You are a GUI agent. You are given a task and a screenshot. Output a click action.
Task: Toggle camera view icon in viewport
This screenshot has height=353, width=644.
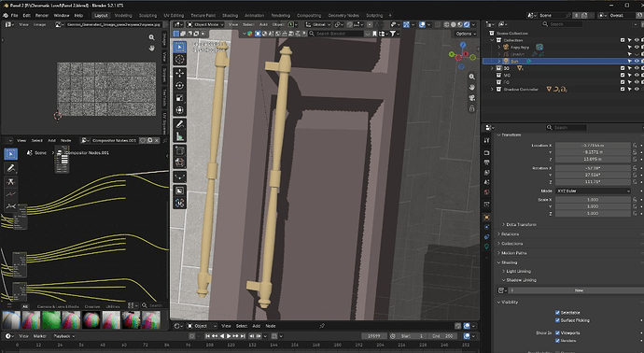click(x=472, y=98)
